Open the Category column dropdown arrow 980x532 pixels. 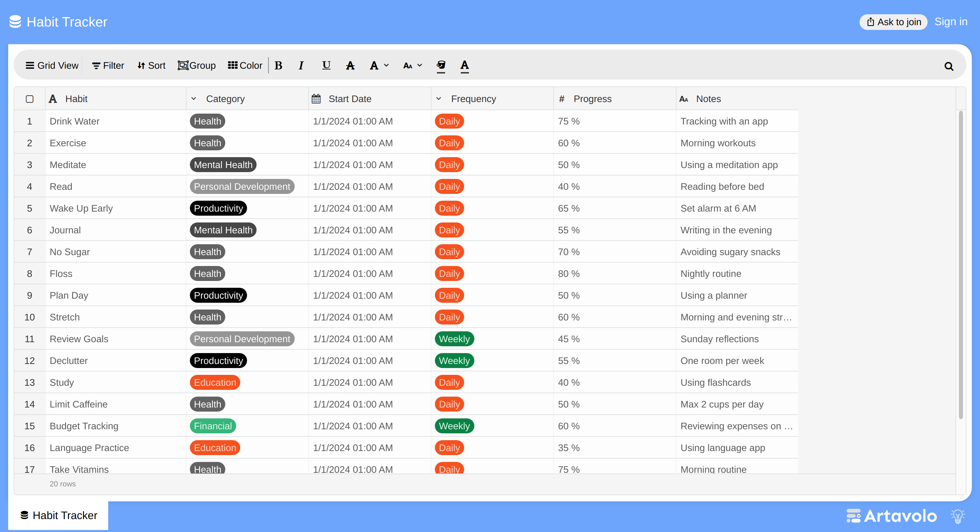(x=194, y=99)
